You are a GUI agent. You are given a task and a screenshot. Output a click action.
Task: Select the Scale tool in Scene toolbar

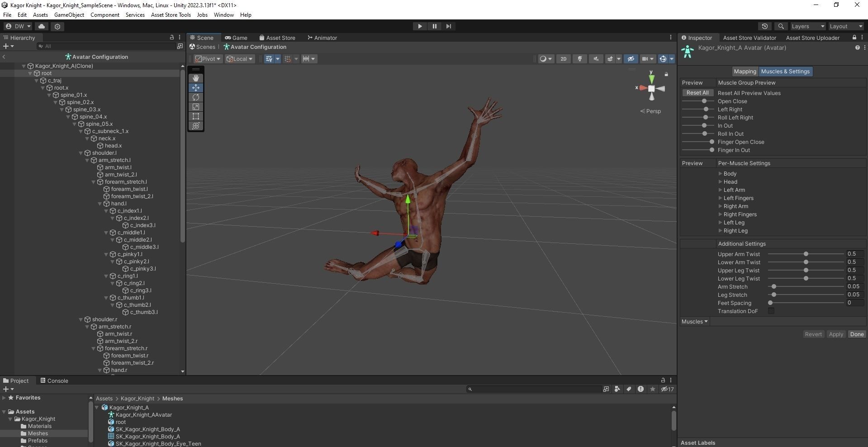196,107
